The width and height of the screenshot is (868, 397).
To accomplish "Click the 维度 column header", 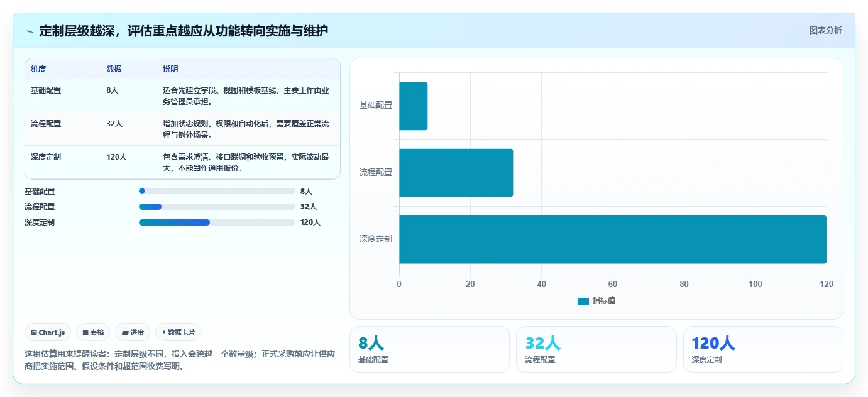I will [38, 69].
